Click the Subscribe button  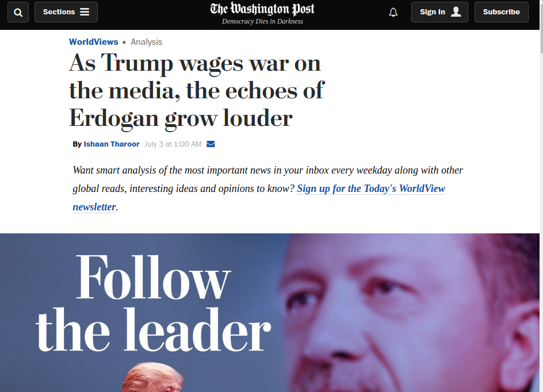[x=501, y=12]
